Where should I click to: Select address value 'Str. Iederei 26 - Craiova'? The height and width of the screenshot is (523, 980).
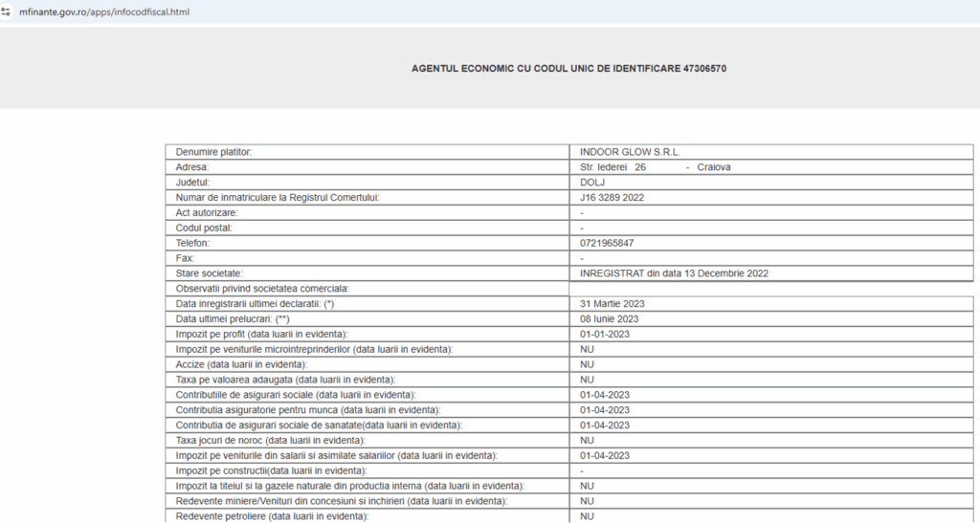655,167
